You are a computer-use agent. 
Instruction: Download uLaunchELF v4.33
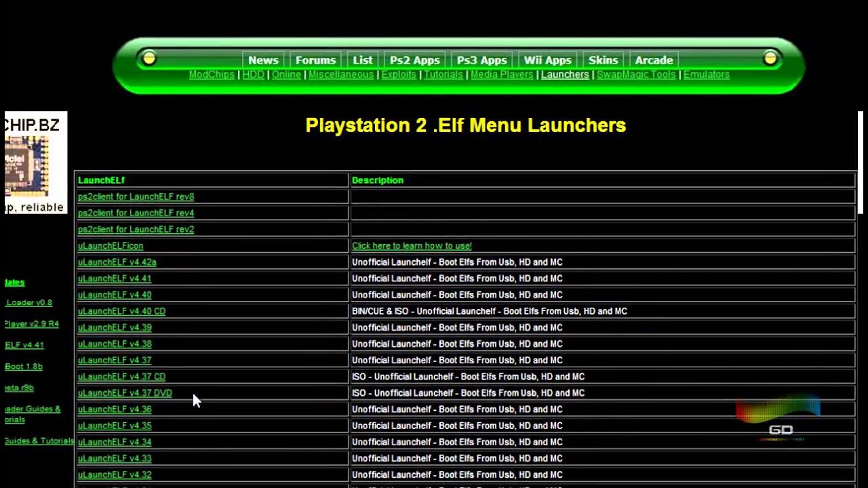tap(115, 458)
